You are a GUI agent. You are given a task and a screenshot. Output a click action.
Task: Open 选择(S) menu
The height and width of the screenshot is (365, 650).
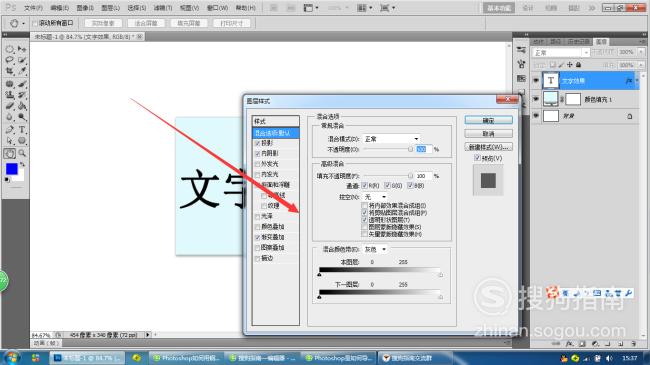click(136, 8)
